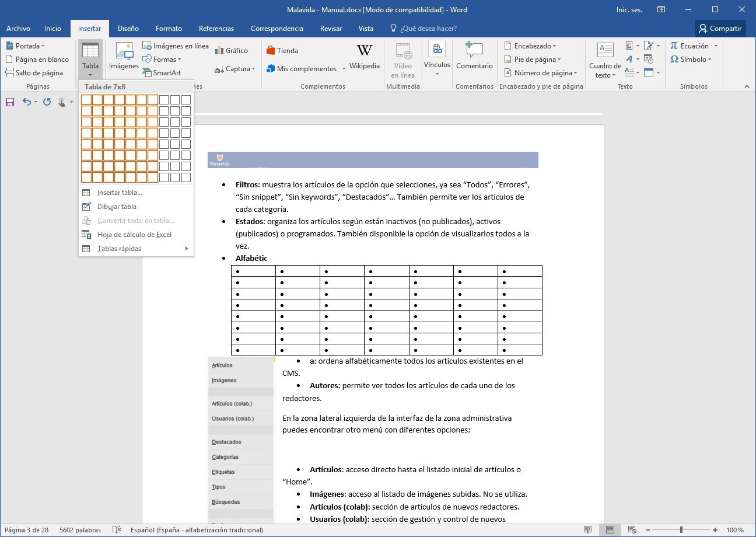Switch to the Correspondencia tab
Screen dimensions: 756x537
pyautogui.click(x=277, y=28)
